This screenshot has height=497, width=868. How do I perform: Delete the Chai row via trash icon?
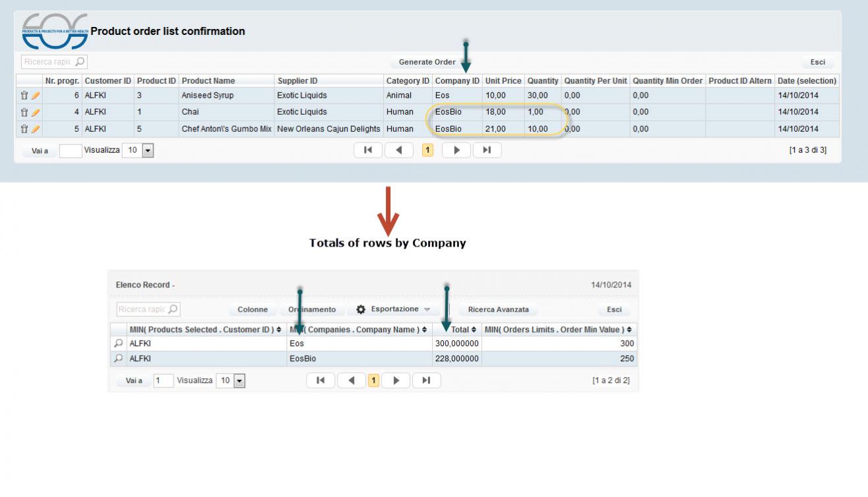(x=24, y=112)
